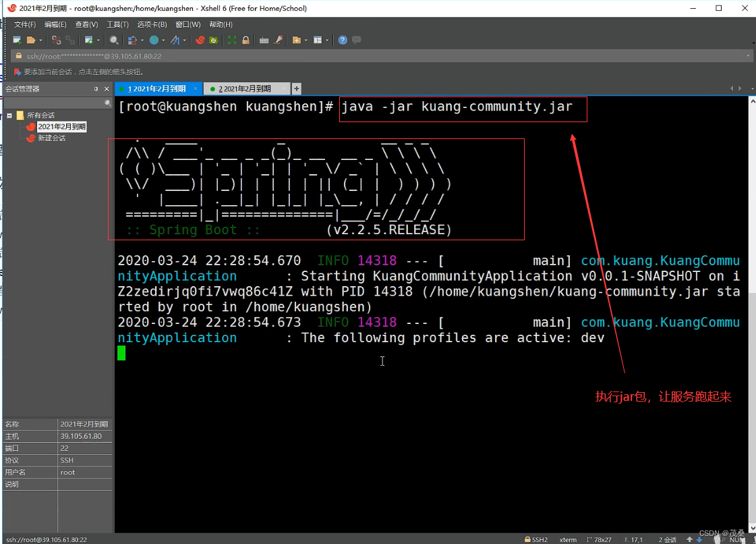Click the Encoding globe icon
The image size is (756, 544).
(154, 40)
